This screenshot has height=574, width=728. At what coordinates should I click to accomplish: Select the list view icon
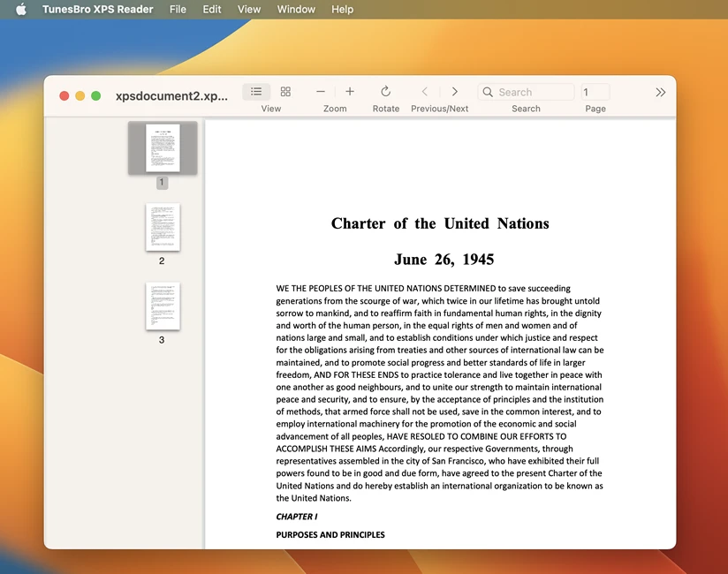pos(256,91)
